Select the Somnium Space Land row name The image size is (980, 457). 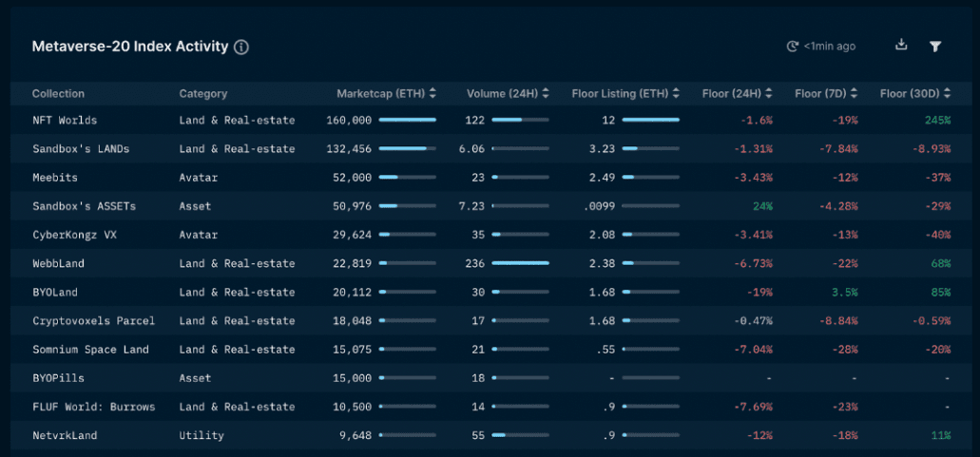(90, 350)
